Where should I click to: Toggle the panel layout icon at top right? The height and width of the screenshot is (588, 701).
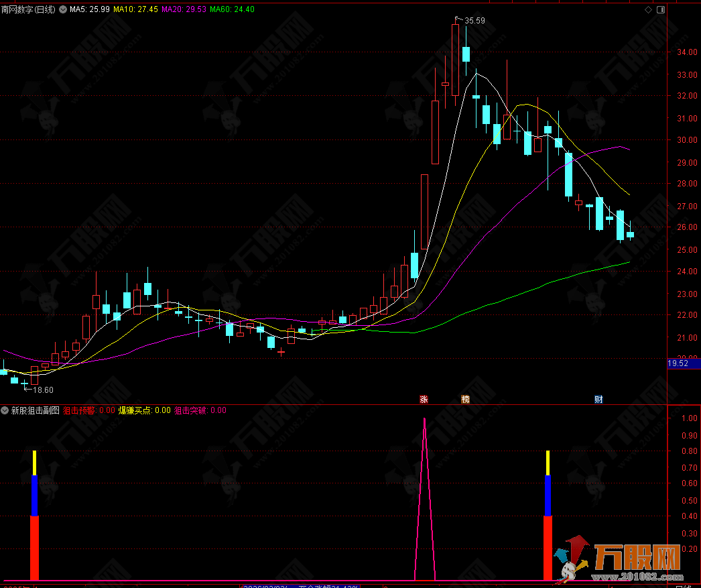tap(661, 10)
